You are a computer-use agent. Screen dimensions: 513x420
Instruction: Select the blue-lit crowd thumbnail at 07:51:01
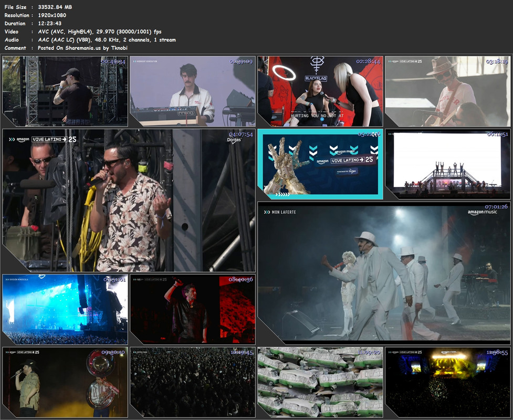[x=65, y=309]
